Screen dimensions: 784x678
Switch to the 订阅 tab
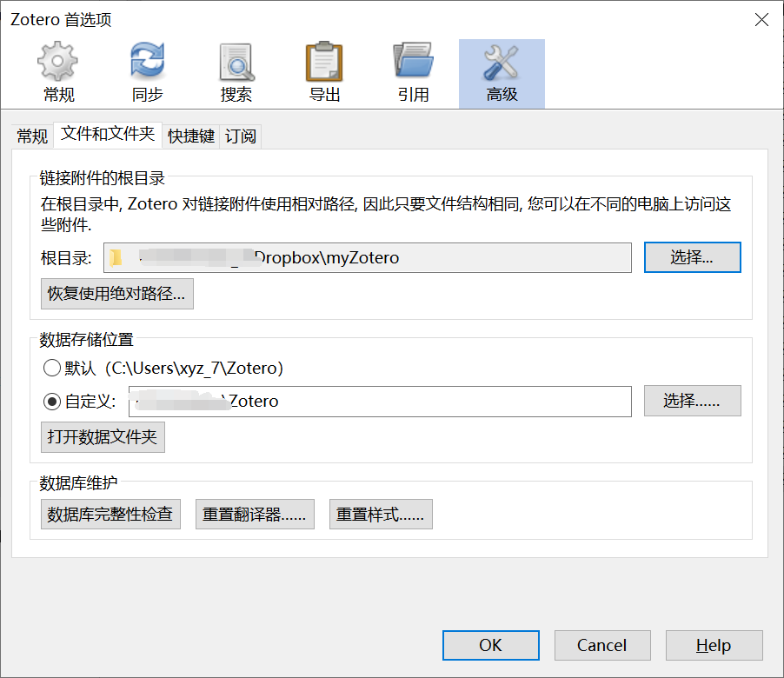coord(241,136)
